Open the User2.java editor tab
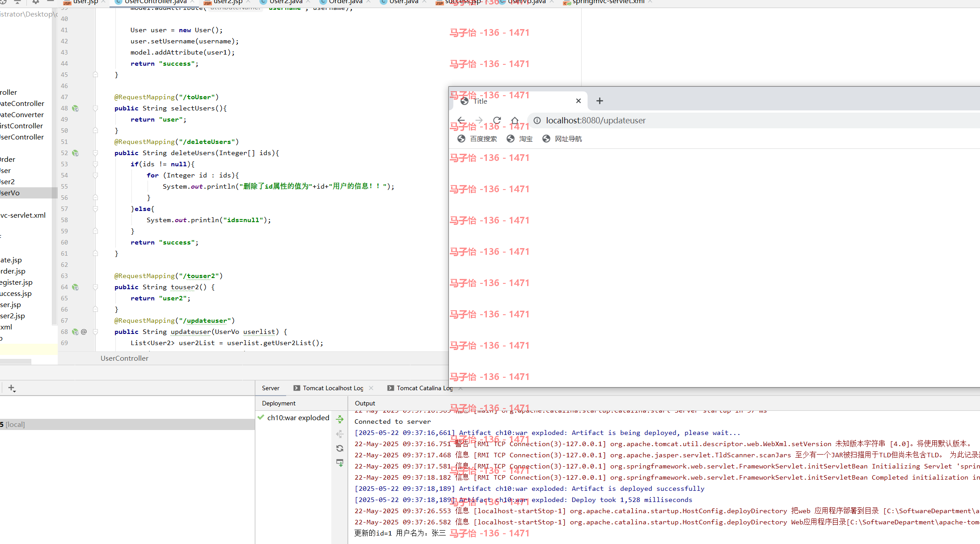The width and height of the screenshot is (980, 544). pos(285,2)
